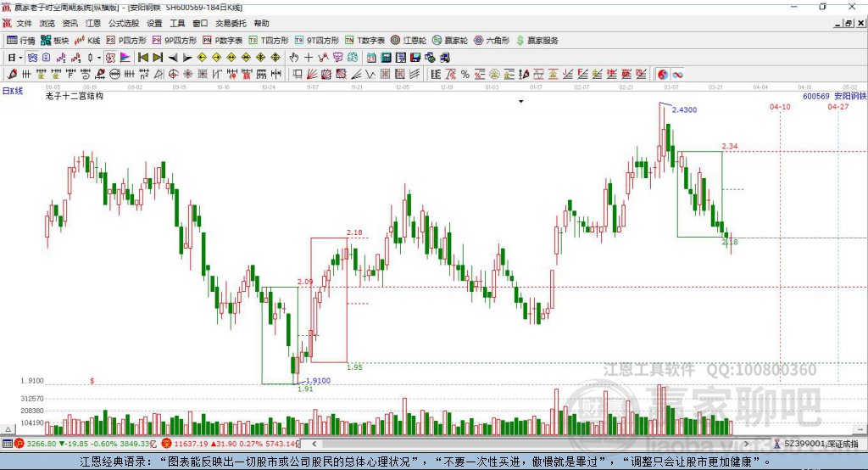Open the 江恩轮 Gann wheel
This screenshot has height=470, width=868.
409,41
